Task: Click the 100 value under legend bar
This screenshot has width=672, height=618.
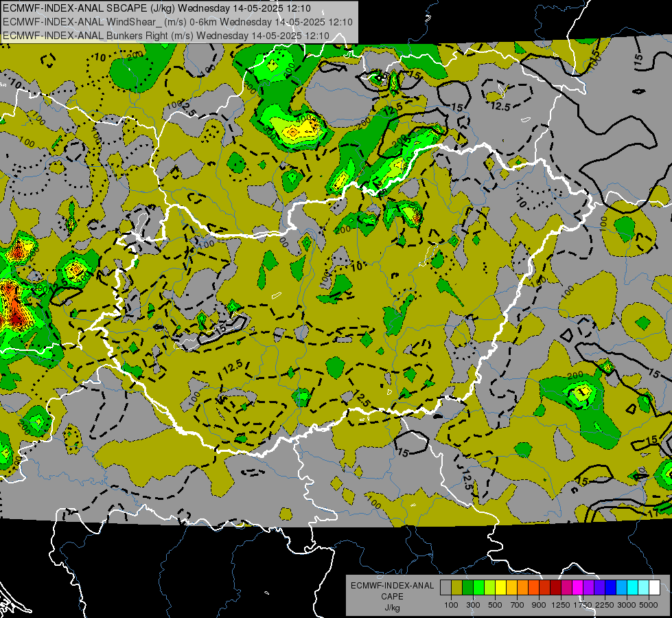Action: [x=451, y=605]
